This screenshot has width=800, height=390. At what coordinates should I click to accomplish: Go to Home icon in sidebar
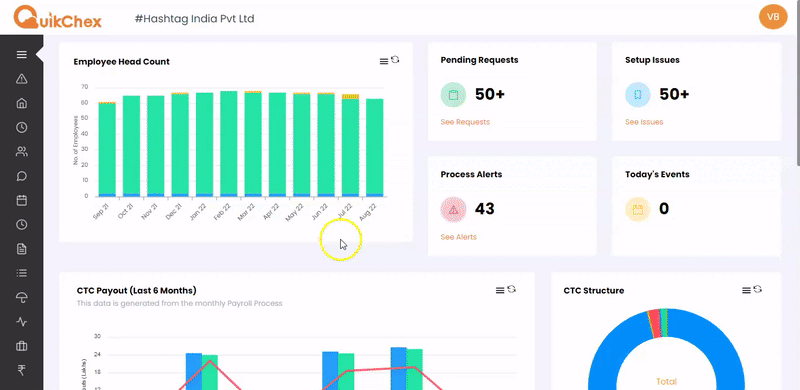[x=21, y=103]
